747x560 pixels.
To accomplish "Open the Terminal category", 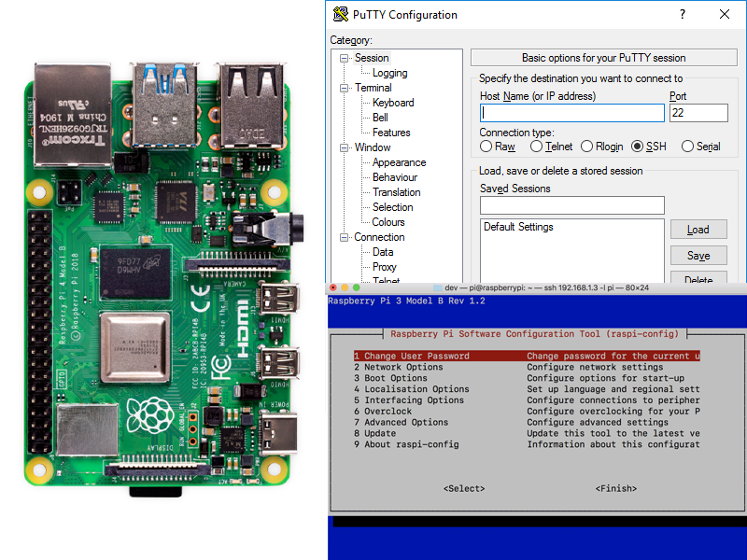I will [x=373, y=88].
